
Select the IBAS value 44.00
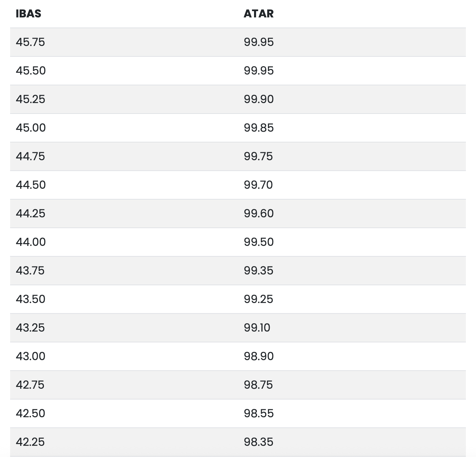(x=31, y=242)
